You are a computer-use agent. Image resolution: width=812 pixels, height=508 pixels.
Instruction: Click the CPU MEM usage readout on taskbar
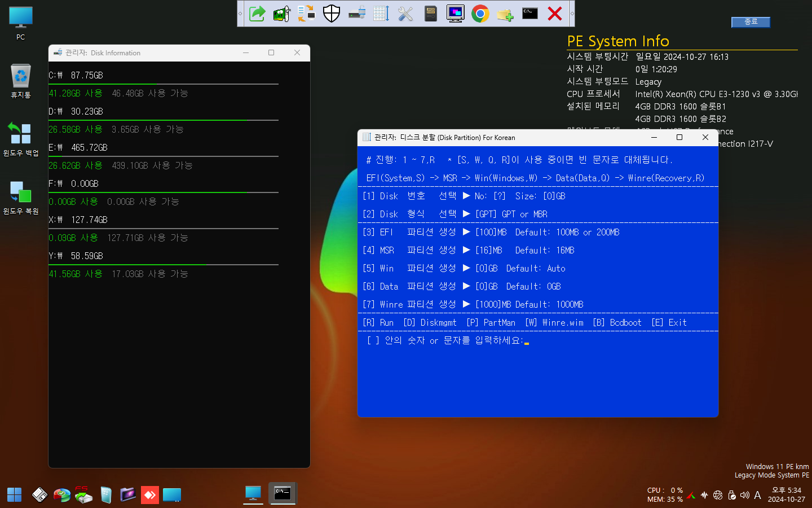pos(665,495)
